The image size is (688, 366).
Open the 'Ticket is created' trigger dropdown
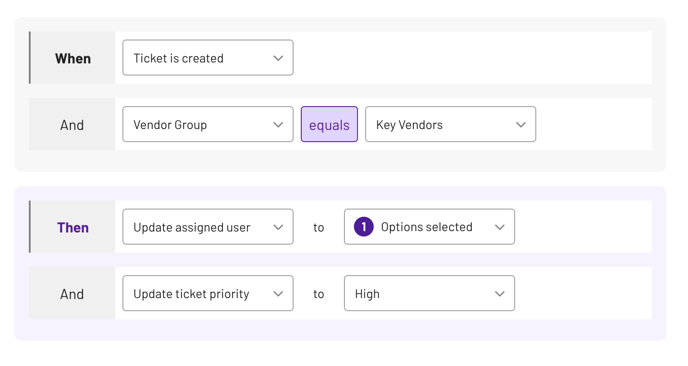point(208,58)
